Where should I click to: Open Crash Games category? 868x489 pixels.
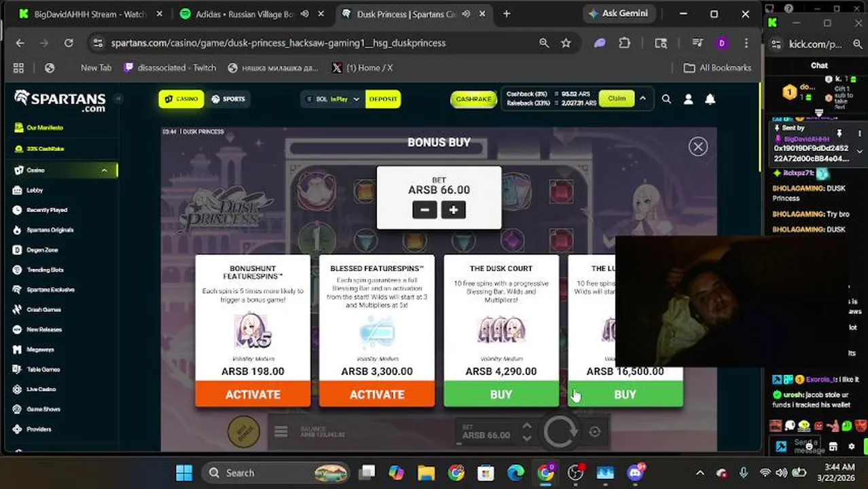click(43, 310)
